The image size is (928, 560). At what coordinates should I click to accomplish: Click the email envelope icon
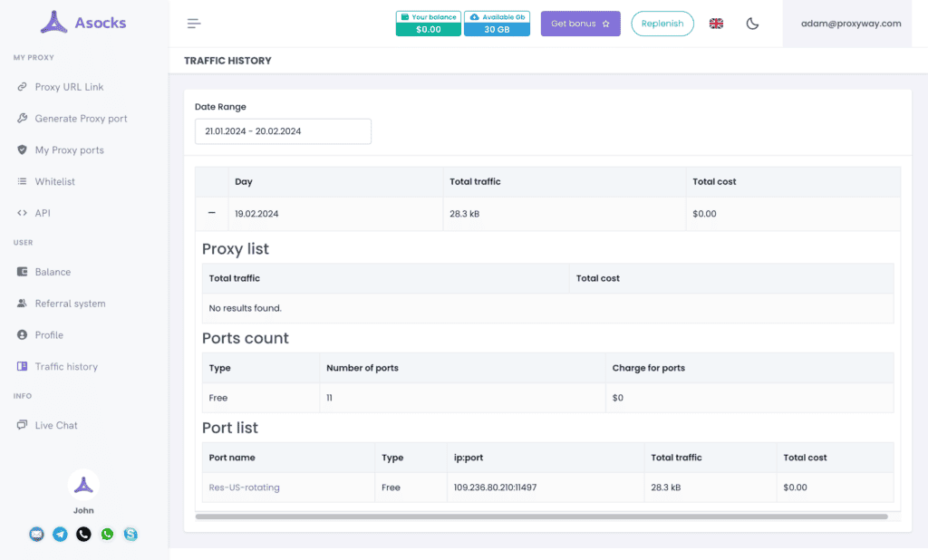(x=36, y=535)
